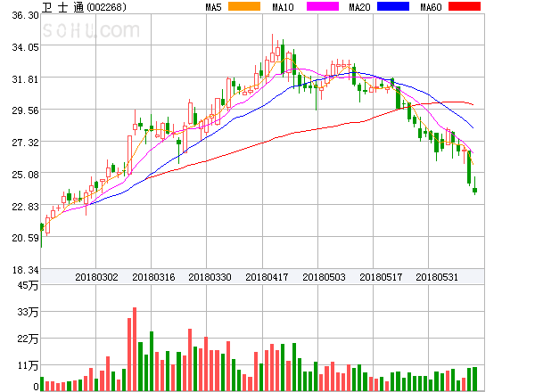Click the magenta MA10 legend swatch

(323, 6)
